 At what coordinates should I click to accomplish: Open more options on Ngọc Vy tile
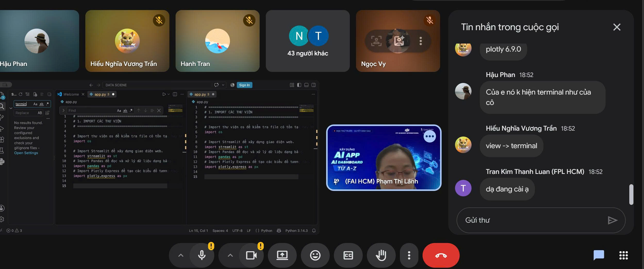coord(421,41)
